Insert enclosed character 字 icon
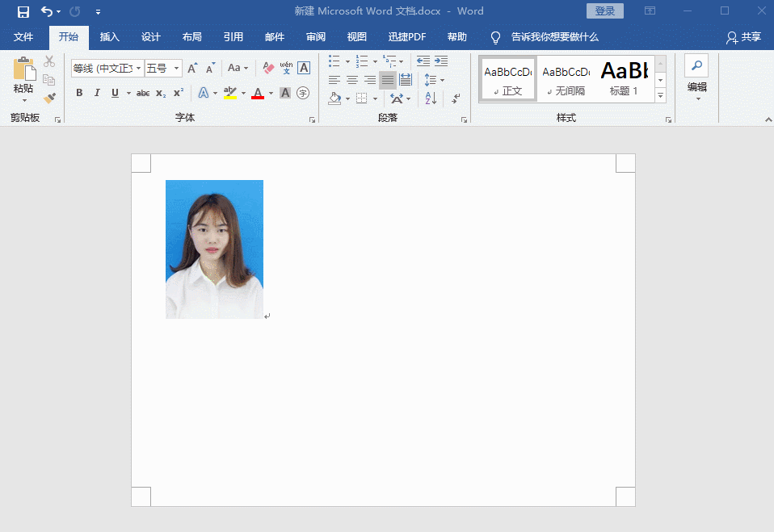 [x=303, y=93]
